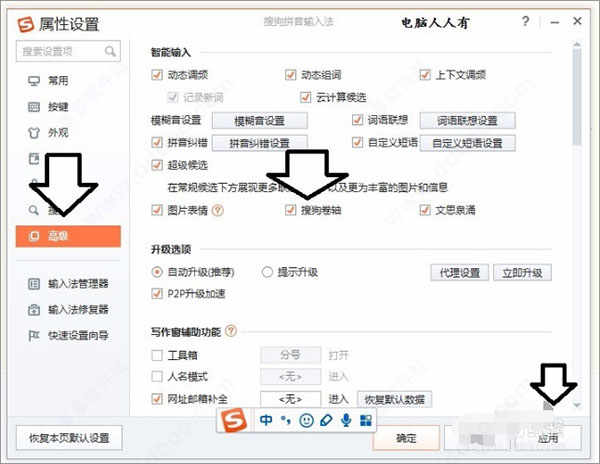Open the 词语联想设置 button
The height and width of the screenshot is (464, 600).
click(x=467, y=121)
